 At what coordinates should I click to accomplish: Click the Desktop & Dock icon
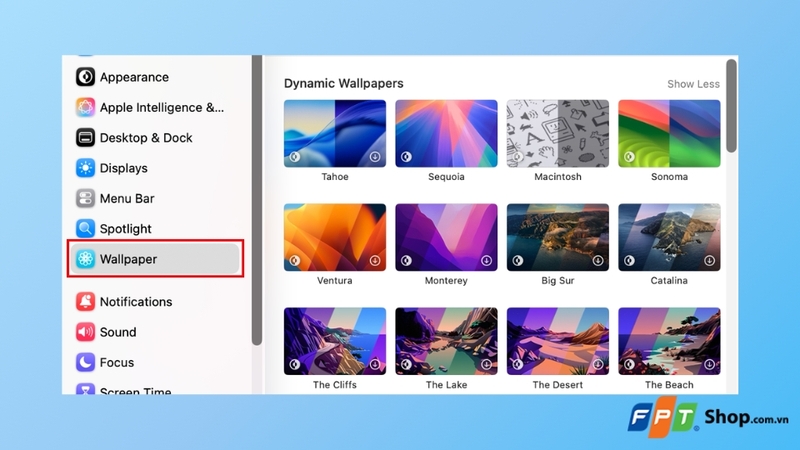pyautogui.click(x=85, y=138)
